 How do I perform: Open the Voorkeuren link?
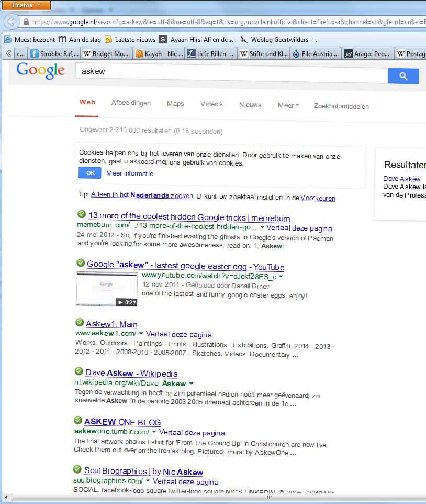[318, 198]
